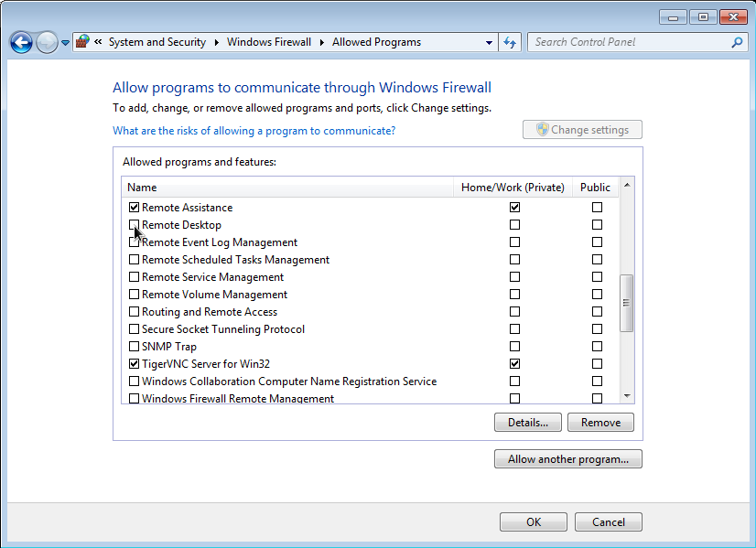The image size is (756, 548).
Task: Click the Cancel button
Action: 608,522
